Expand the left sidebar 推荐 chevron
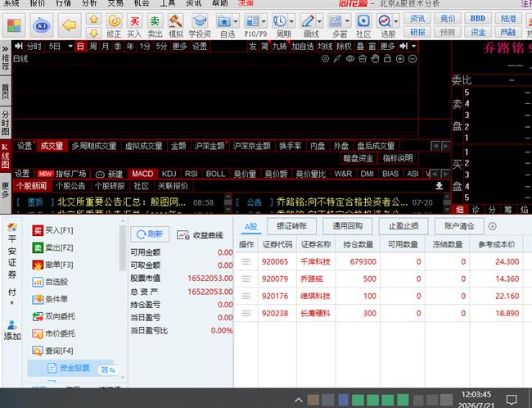This screenshot has height=408, width=532. pyautogui.click(x=5, y=48)
